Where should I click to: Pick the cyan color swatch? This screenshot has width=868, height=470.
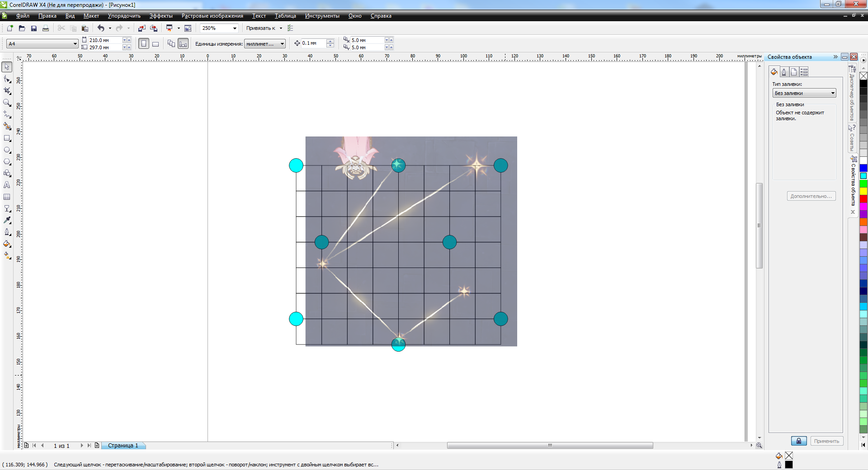[863, 176]
